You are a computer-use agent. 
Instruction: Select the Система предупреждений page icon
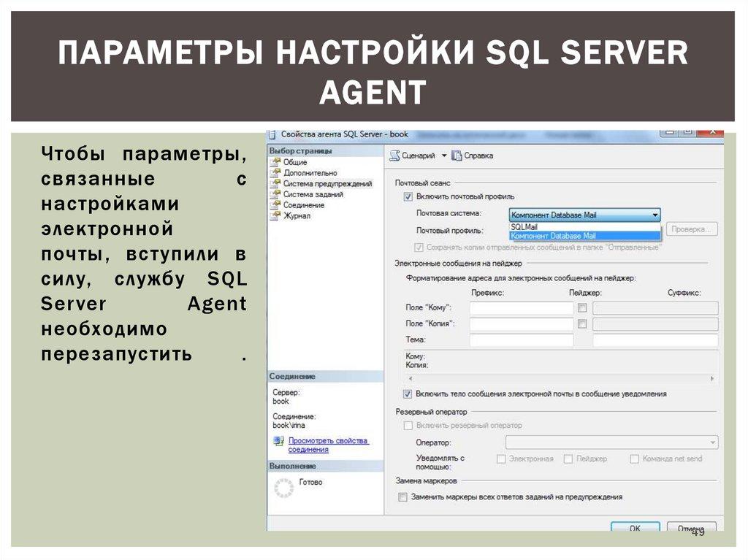click(275, 184)
